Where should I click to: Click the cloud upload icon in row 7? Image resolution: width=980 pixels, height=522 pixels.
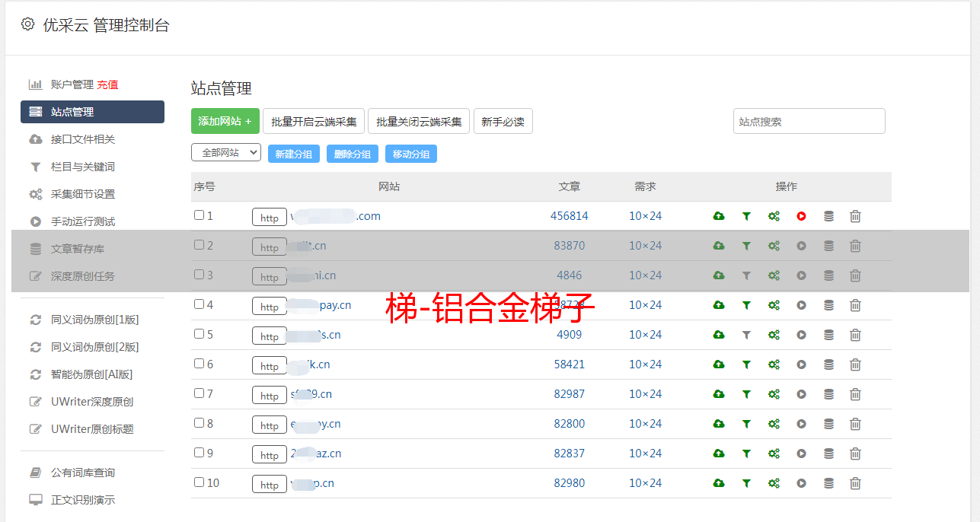(x=719, y=394)
